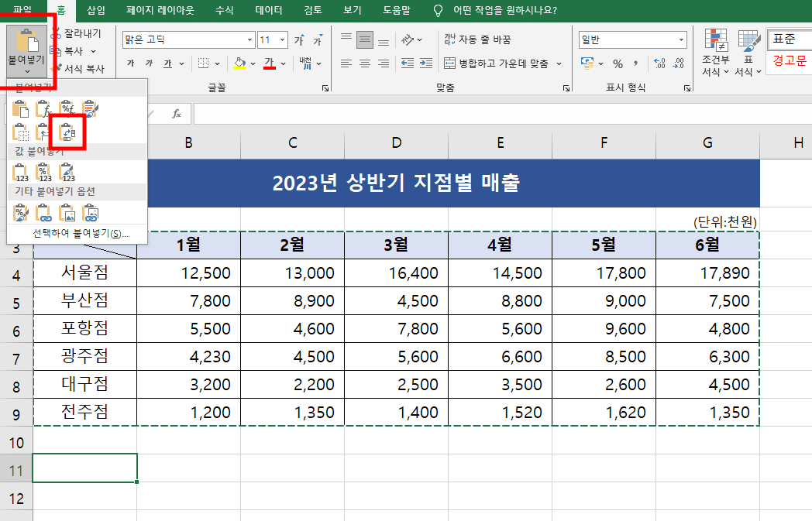Apply comma style format
Screen dimensions: 812x521
point(636,63)
